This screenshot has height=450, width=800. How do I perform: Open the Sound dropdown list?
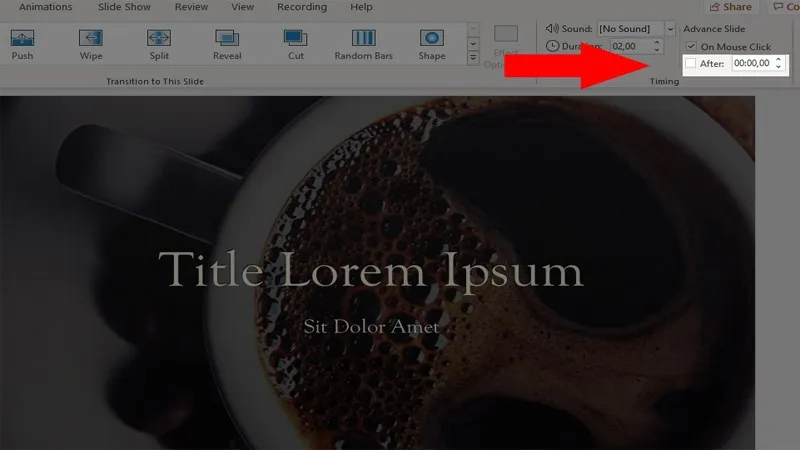(x=669, y=29)
